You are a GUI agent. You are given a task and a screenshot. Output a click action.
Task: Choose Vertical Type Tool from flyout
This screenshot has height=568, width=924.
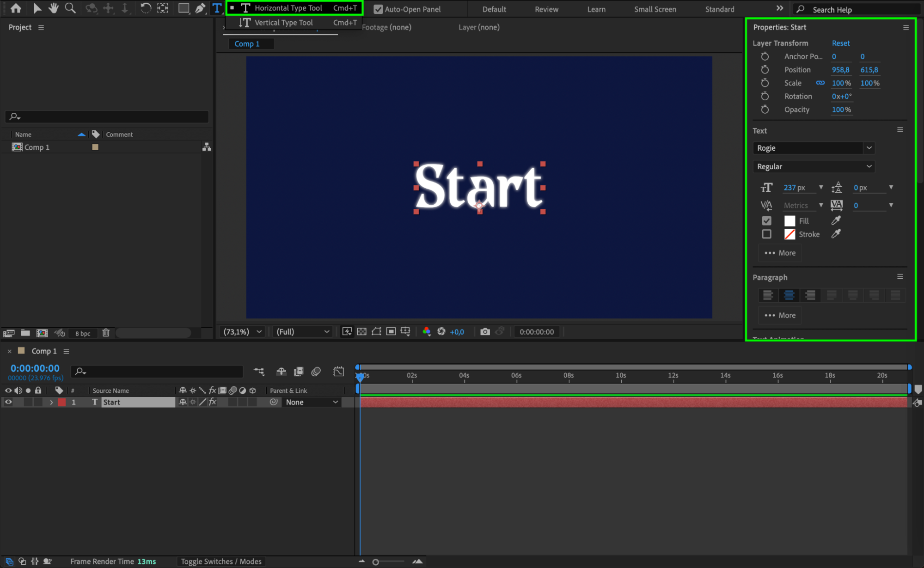click(283, 23)
